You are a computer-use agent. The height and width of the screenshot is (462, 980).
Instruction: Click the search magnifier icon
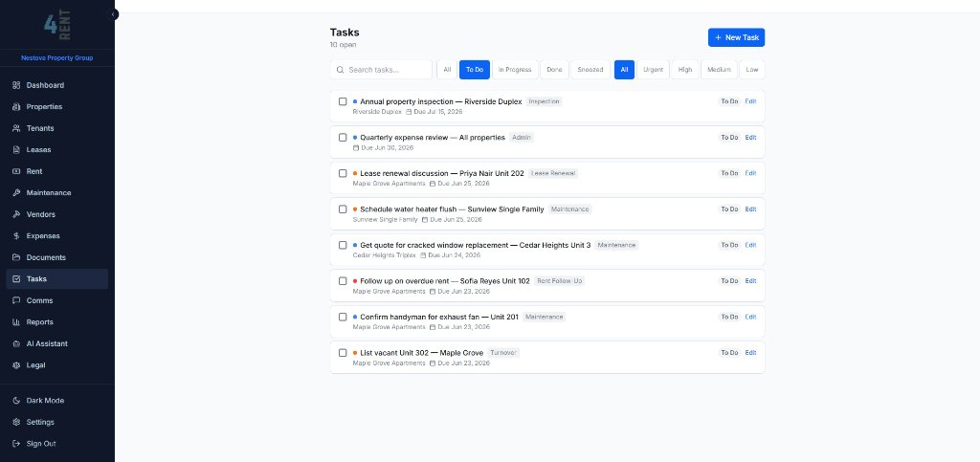click(x=340, y=70)
